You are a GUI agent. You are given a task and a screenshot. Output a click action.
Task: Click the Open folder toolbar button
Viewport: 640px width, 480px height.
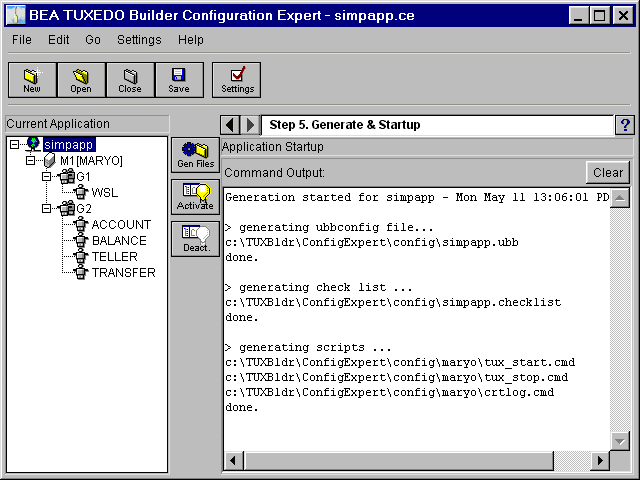pos(81,80)
